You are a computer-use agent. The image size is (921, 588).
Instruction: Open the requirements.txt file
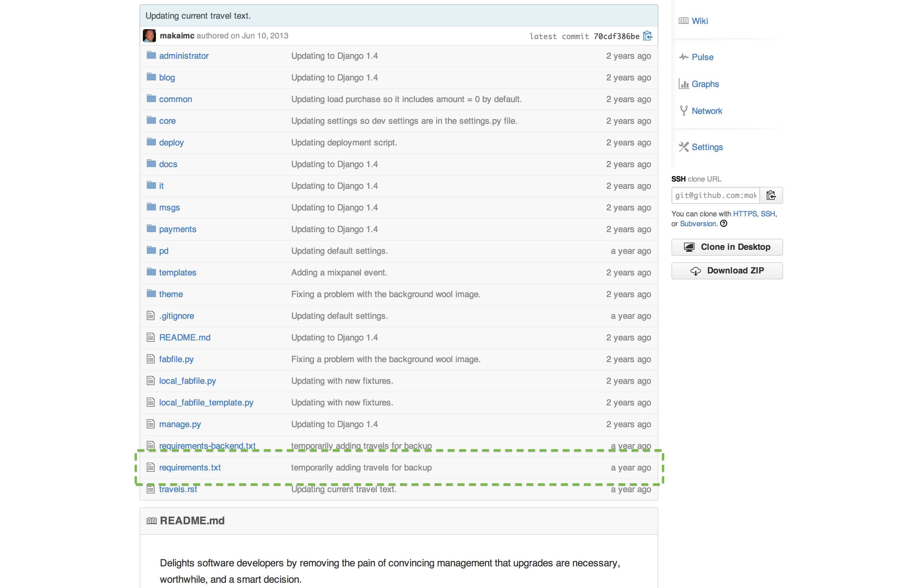pyautogui.click(x=190, y=468)
